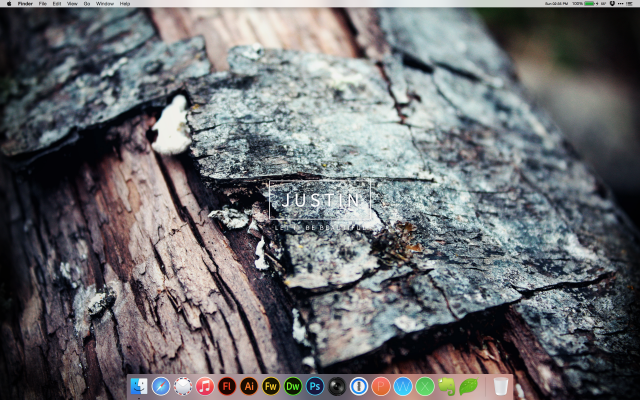The image size is (640, 400).
Task: Launch Adobe Illustrator (Ai) from dock
Action: 249,386
